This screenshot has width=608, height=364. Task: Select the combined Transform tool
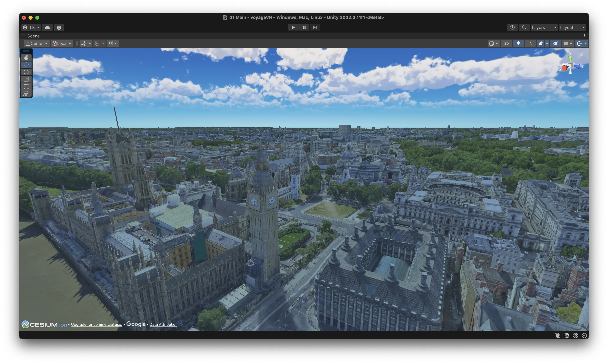tap(26, 93)
